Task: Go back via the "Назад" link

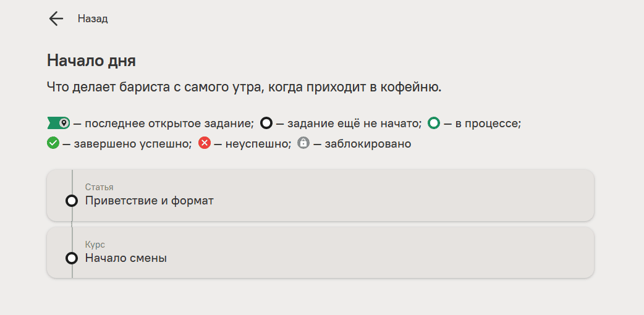Action: point(93,19)
